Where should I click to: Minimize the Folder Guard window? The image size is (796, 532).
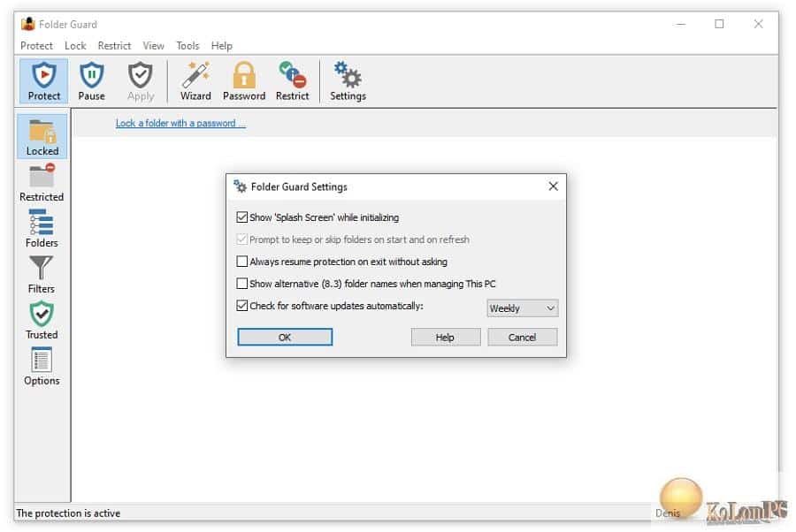(x=681, y=24)
